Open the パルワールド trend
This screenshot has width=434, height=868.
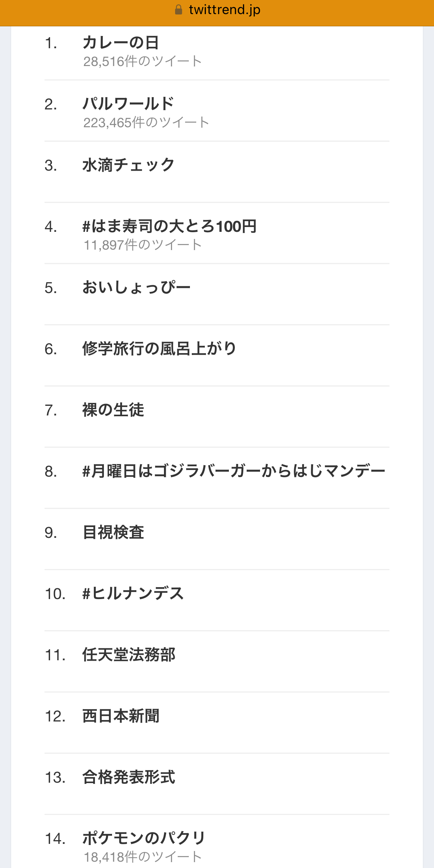(x=128, y=104)
